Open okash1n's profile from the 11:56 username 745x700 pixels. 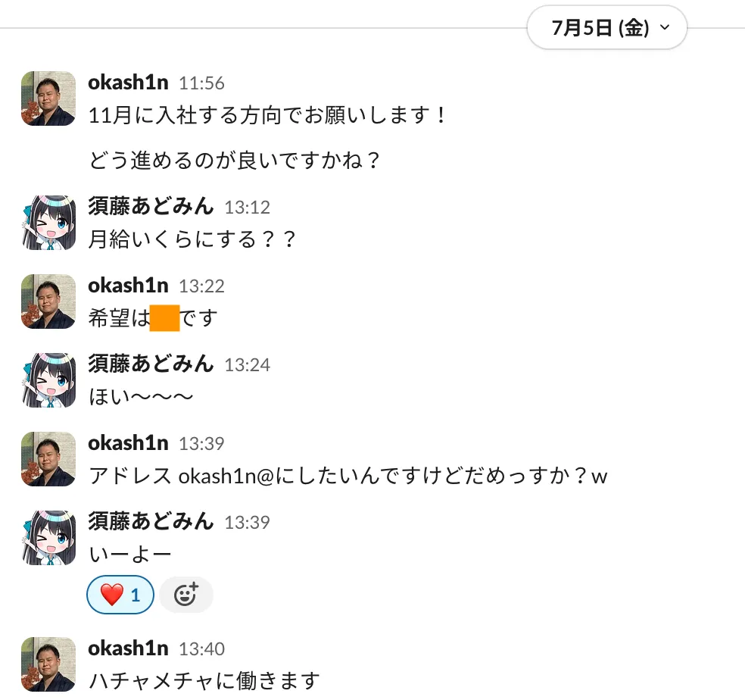tap(128, 83)
